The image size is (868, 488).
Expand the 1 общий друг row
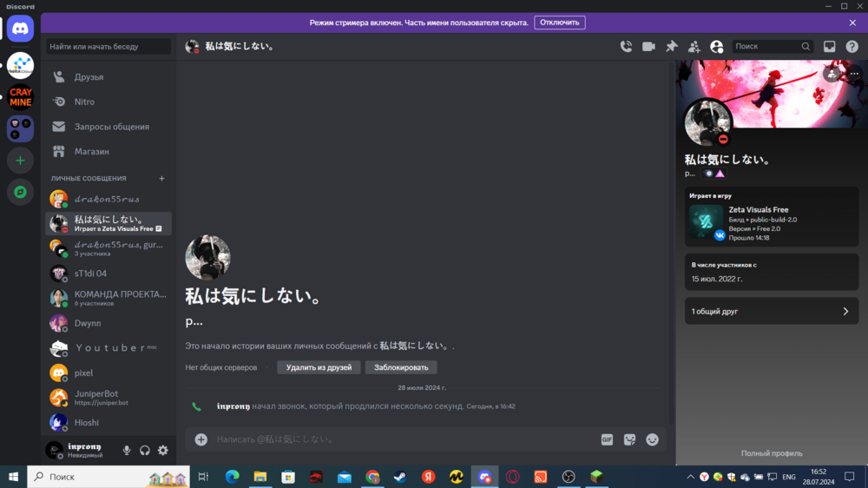click(x=772, y=312)
